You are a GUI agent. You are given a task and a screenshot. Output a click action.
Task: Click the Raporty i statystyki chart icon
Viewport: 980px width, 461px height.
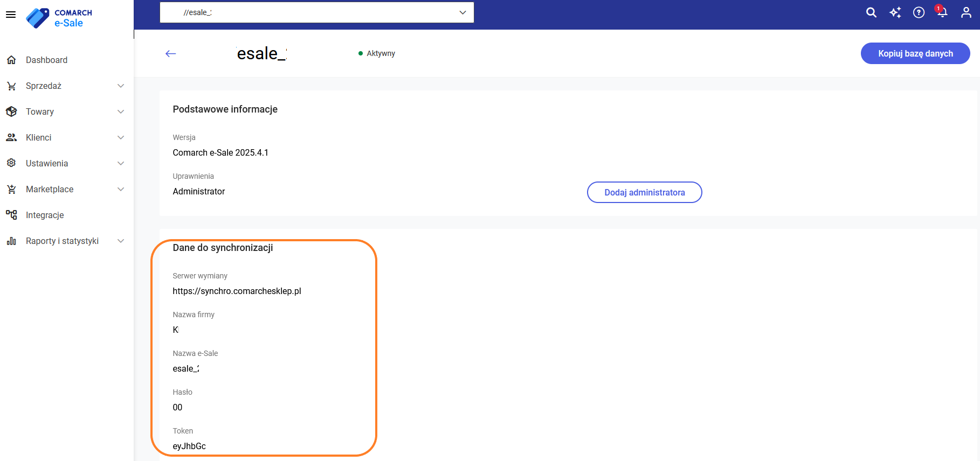tap(11, 241)
